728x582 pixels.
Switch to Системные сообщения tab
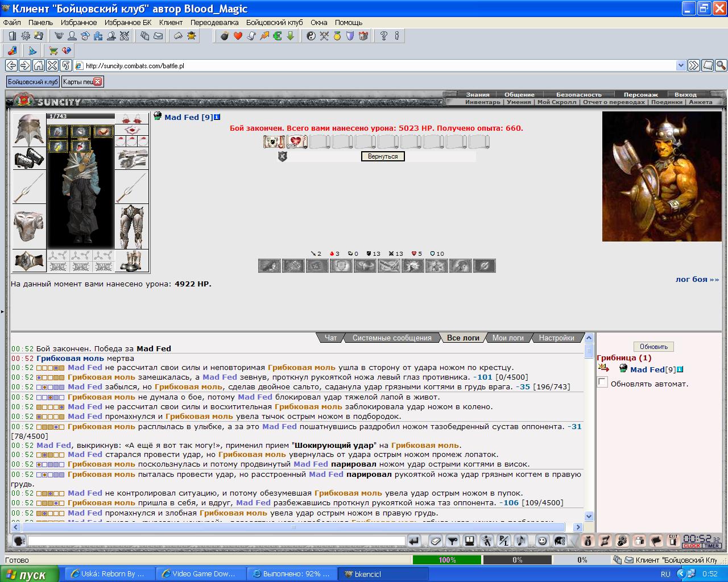pyautogui.click(x=392, y=338)
